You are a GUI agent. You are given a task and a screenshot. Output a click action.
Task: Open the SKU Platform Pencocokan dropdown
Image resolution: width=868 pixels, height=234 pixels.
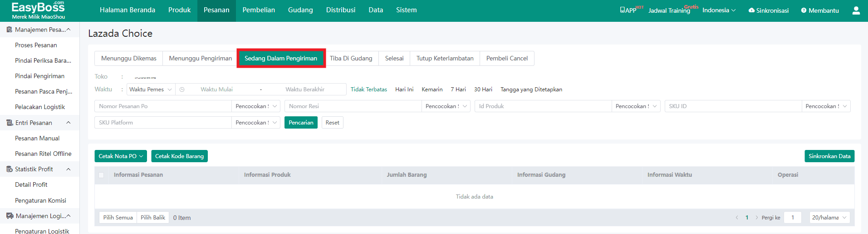(256, 123)
